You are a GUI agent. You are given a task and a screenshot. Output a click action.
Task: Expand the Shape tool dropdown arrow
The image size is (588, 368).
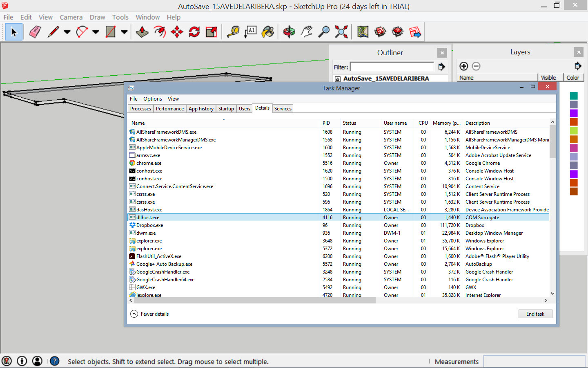point(124,32)
